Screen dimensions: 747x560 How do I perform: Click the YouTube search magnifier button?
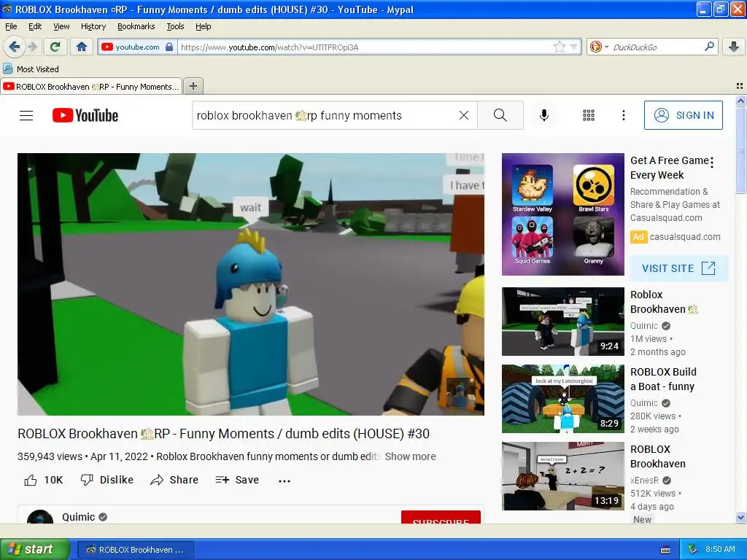click(500, 115)
